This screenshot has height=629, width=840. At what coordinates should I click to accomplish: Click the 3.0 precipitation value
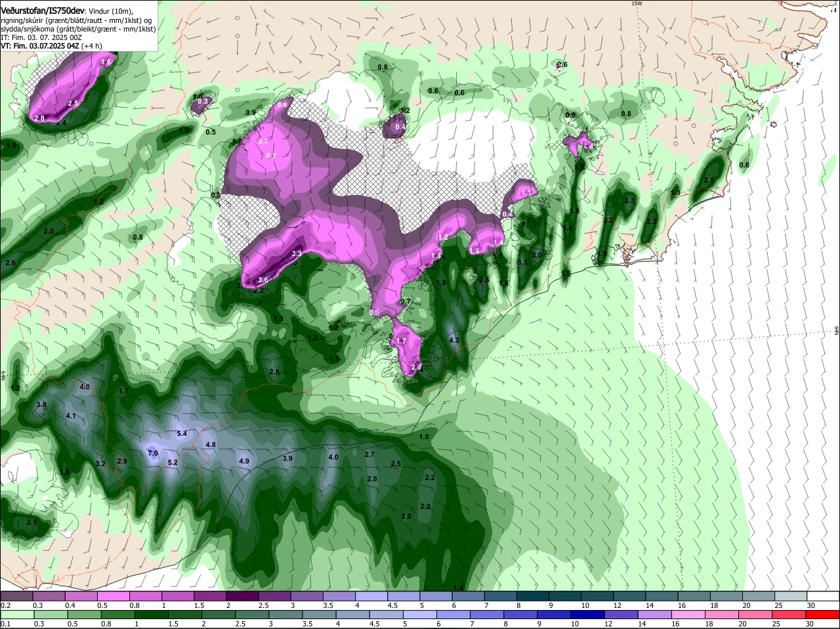pyautogui.click(x=537, y=255)
